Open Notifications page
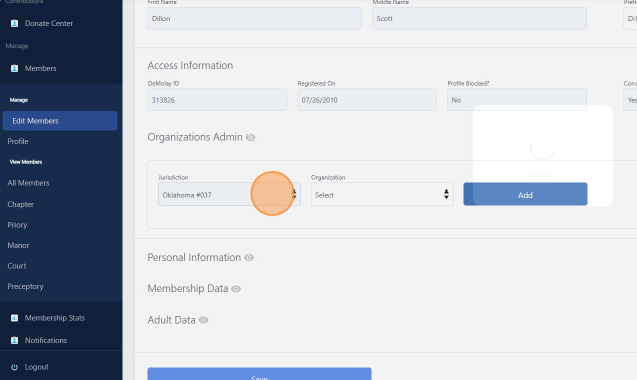 (x=46, y=340)
